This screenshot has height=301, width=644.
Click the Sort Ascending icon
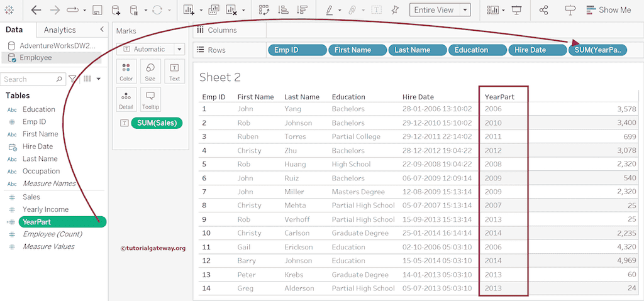(283, 10)
